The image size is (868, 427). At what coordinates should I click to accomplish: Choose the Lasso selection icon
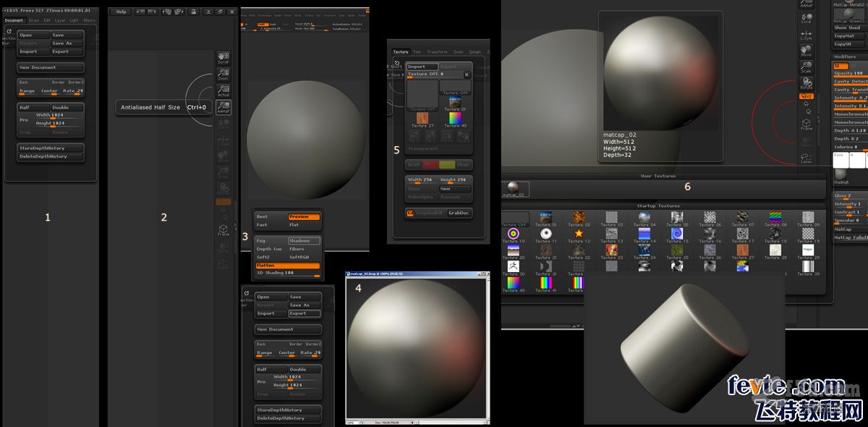(x=806, y=157)
